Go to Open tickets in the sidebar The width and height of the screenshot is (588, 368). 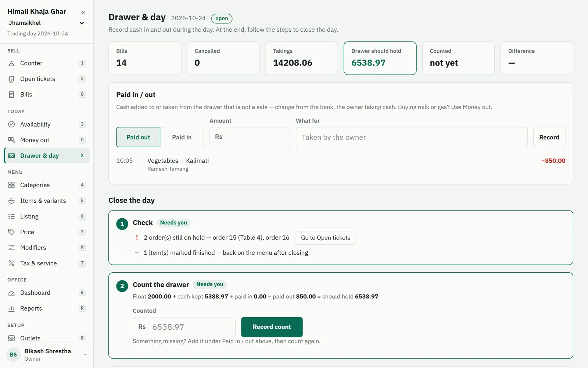pos(37,79)
